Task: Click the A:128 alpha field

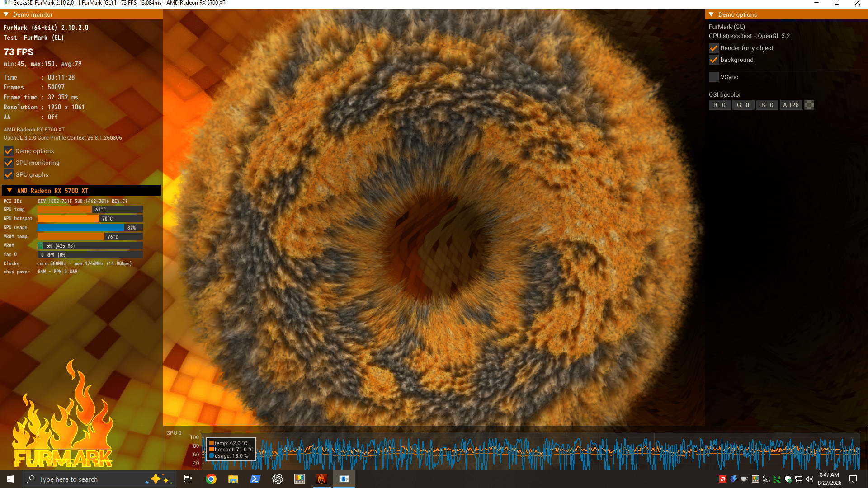Action: coord(791,105)
